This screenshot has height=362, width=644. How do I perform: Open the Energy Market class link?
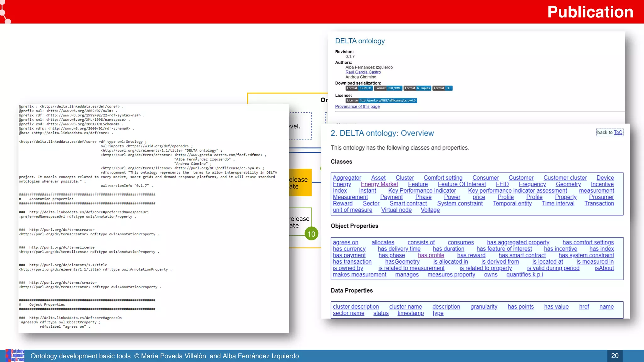(379, 184)
